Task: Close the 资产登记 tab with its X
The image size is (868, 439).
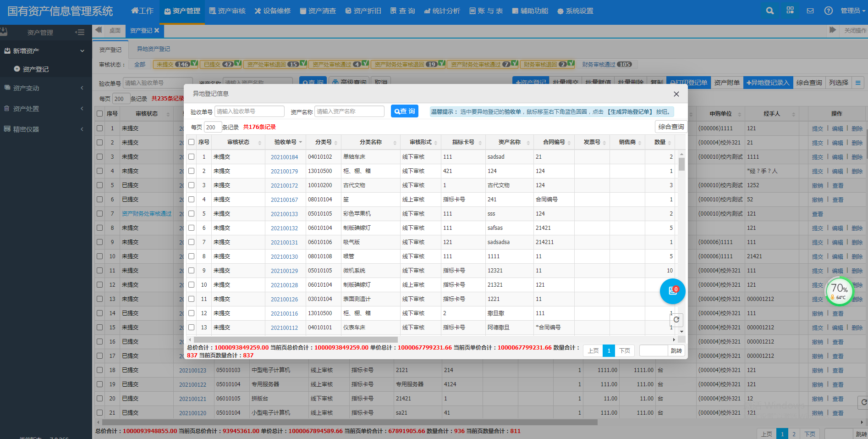Action: coord(157,30)
